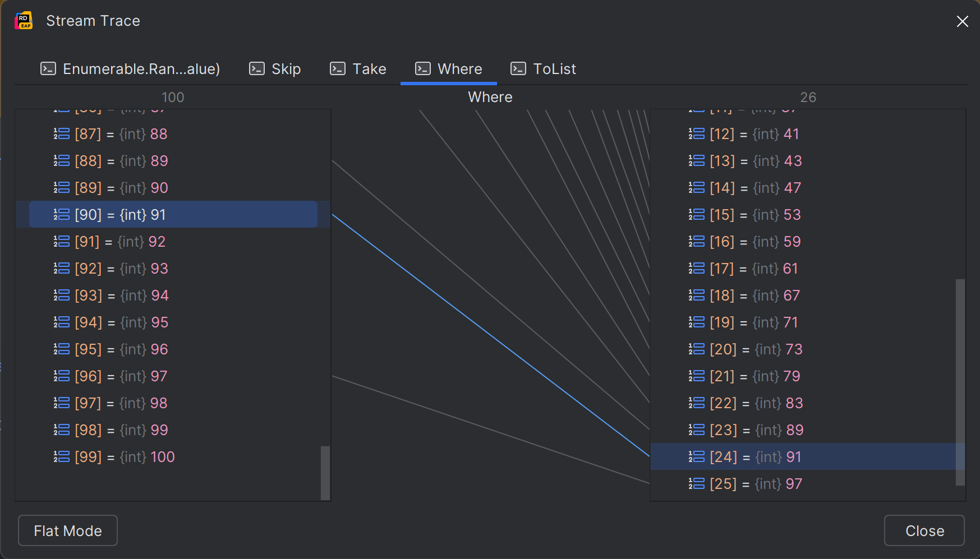
Task: Click the list icon beside [99] = 100
Action: 62,457
